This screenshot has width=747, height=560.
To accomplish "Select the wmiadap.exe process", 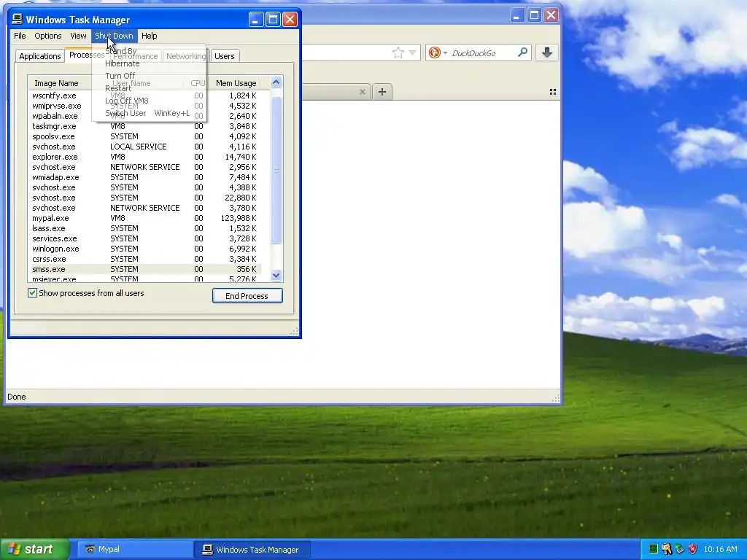I will (x=145, y=177).
